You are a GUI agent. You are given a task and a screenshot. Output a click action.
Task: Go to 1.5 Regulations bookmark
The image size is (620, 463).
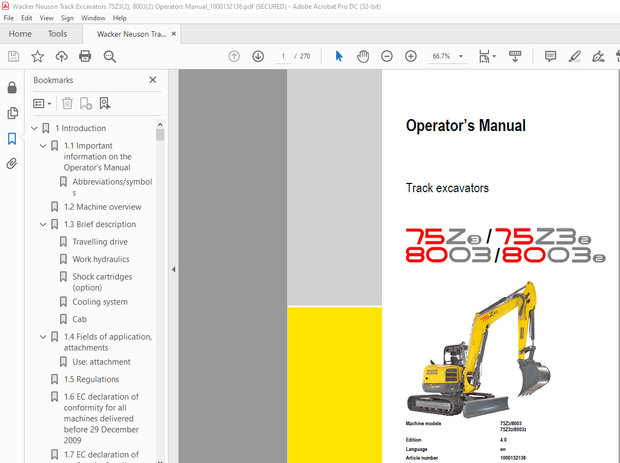pos(91,380)
